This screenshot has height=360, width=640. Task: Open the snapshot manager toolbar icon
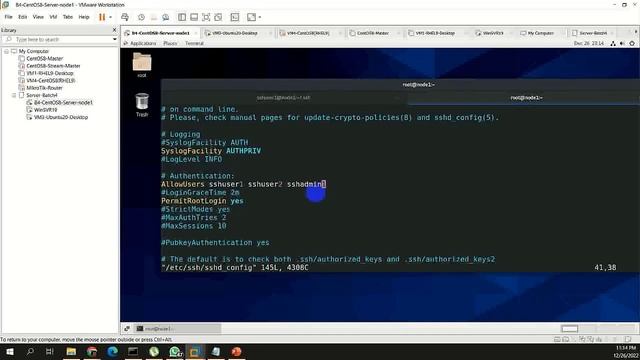(x=166, y=17)
